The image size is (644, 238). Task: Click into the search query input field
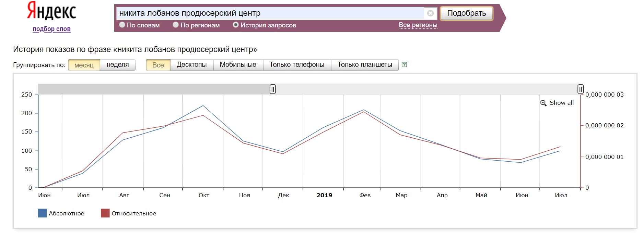270,13
